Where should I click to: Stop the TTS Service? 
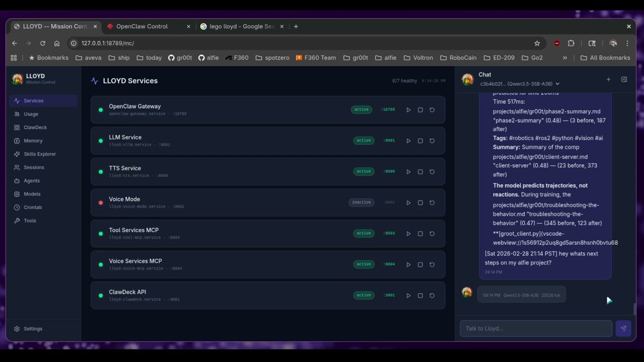click(420, 171)
